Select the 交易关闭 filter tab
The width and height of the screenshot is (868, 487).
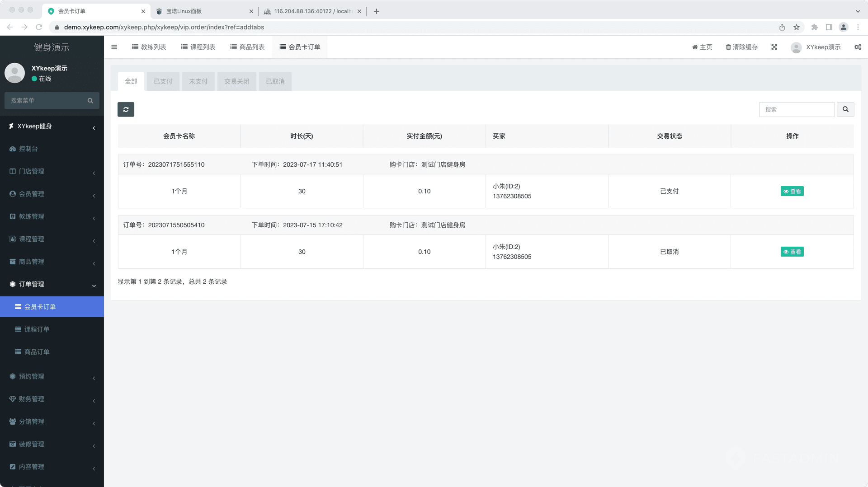pos(236,81)
